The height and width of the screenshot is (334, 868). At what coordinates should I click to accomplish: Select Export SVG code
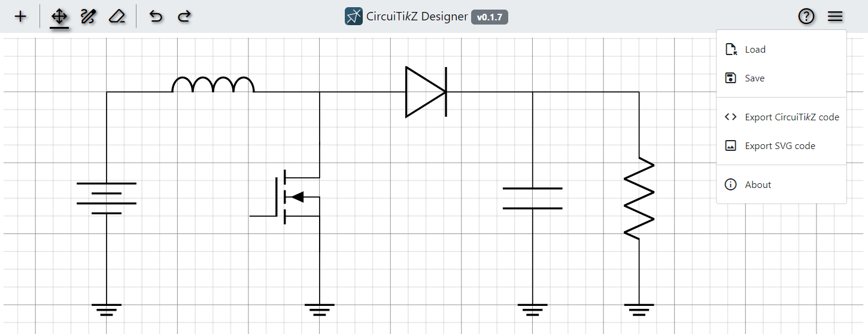[x=779, y=146]
